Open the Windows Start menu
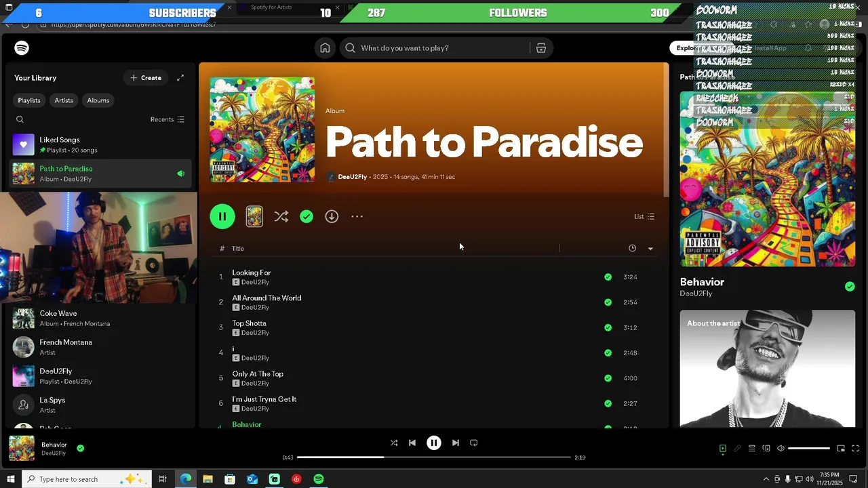The height and width of the screenshot is (488, 868). pos(9,479)
